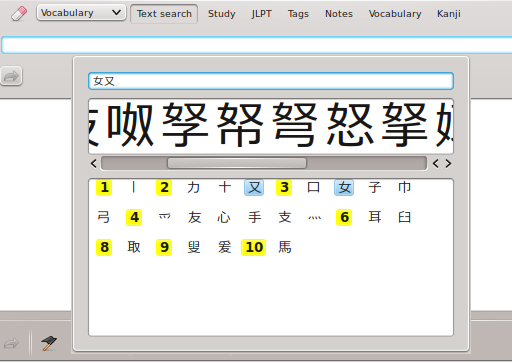
Task: Focus the radical input field containing 女又
Action: click(271, 81)
